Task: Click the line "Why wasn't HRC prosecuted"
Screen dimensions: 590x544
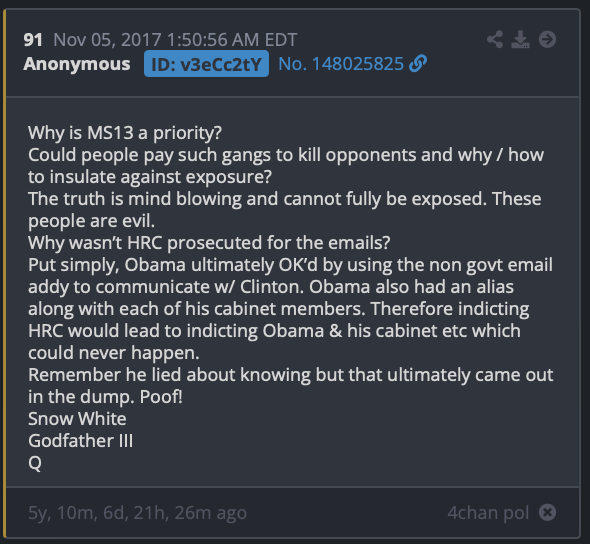Action: (x=209, y=243)
